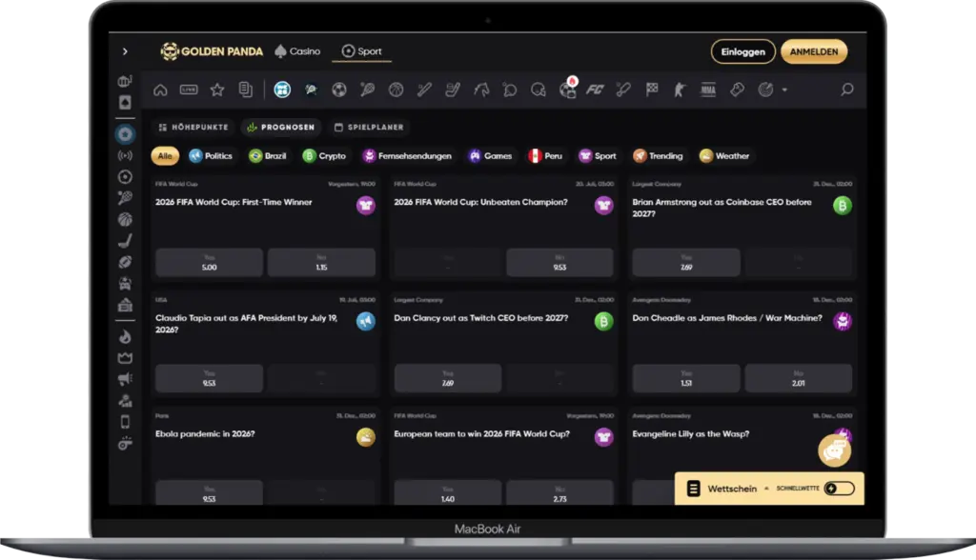Switch to the Sport tab
Image resolution: width=976 pixels, height=560 pixels.
tap(361, 51)
